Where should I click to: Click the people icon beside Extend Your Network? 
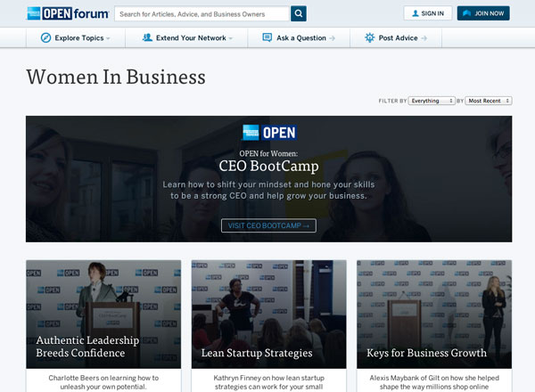[x=147, y=37]
